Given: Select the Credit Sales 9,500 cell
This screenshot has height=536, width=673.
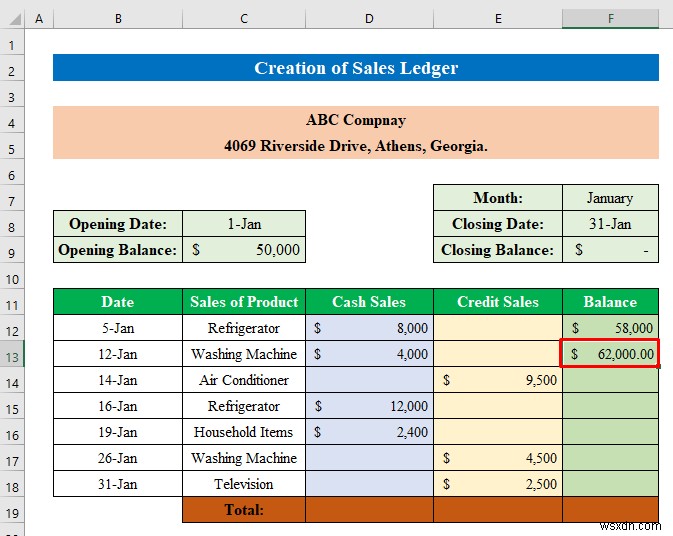Looking at the screenshot, I should (x=497, y=380).
